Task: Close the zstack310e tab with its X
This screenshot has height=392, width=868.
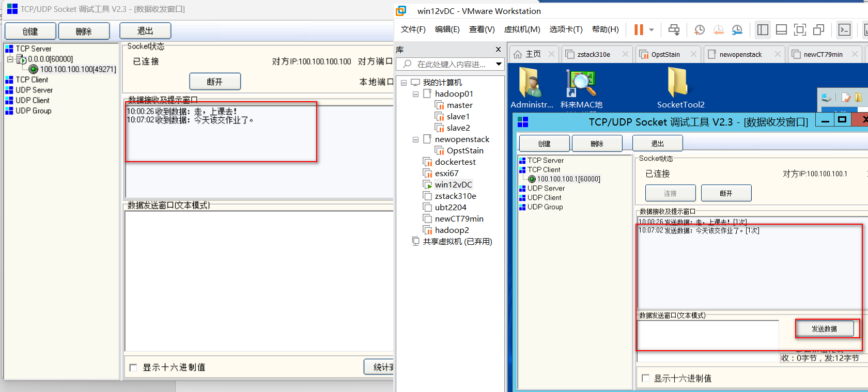Action: tap(625, 54)
